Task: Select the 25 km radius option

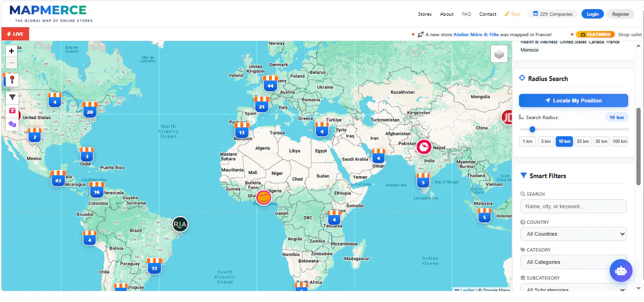Action: point(582,141)
